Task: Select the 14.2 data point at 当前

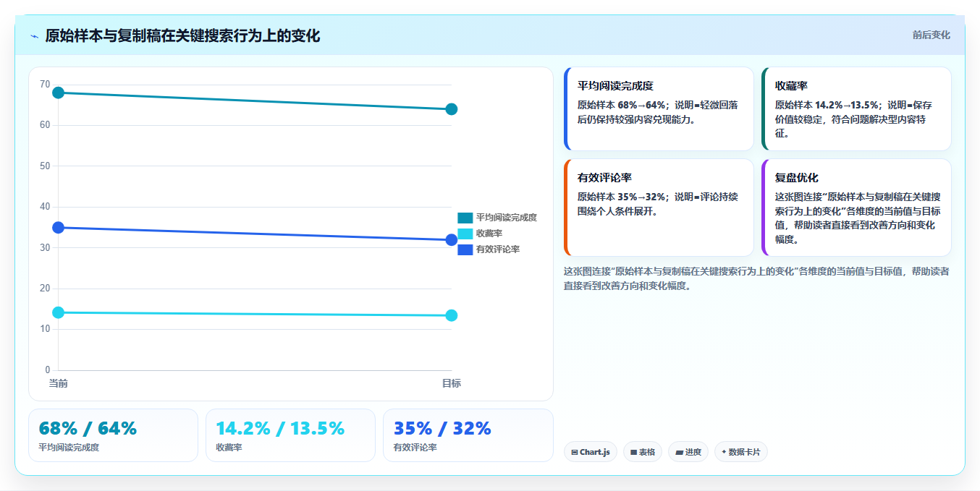Action: (59, 312)
